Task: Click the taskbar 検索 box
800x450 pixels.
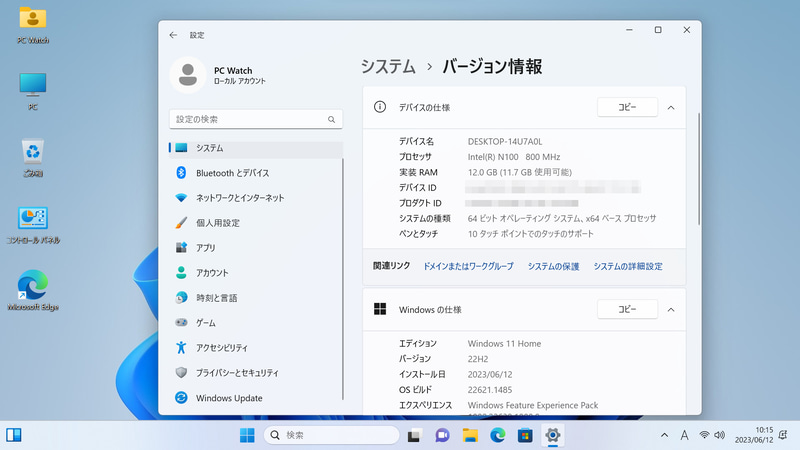Action: tap(332, 435)
